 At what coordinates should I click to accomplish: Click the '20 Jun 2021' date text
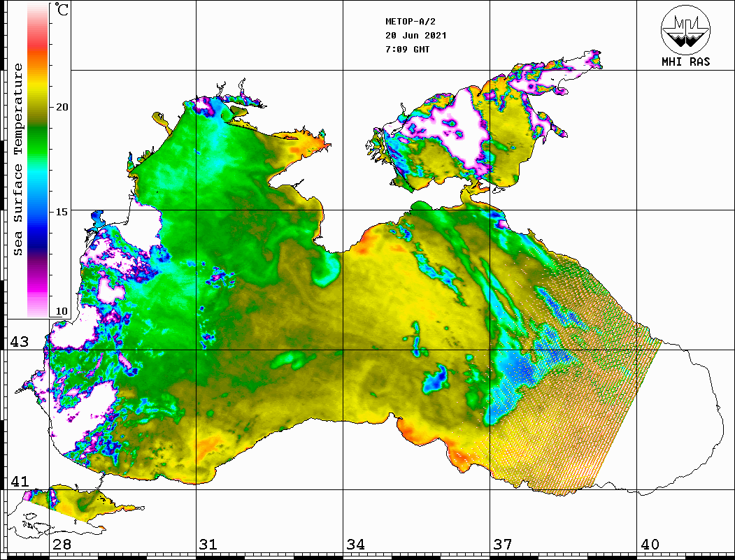point(416,36)
